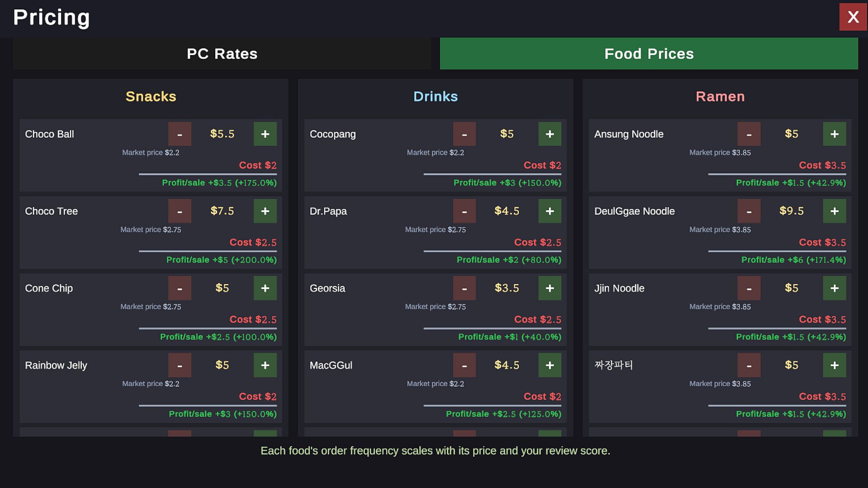Raise Jjin Noodle price with plus
Image resolution: width=868 pixels, height=488 pixels.
835,288
